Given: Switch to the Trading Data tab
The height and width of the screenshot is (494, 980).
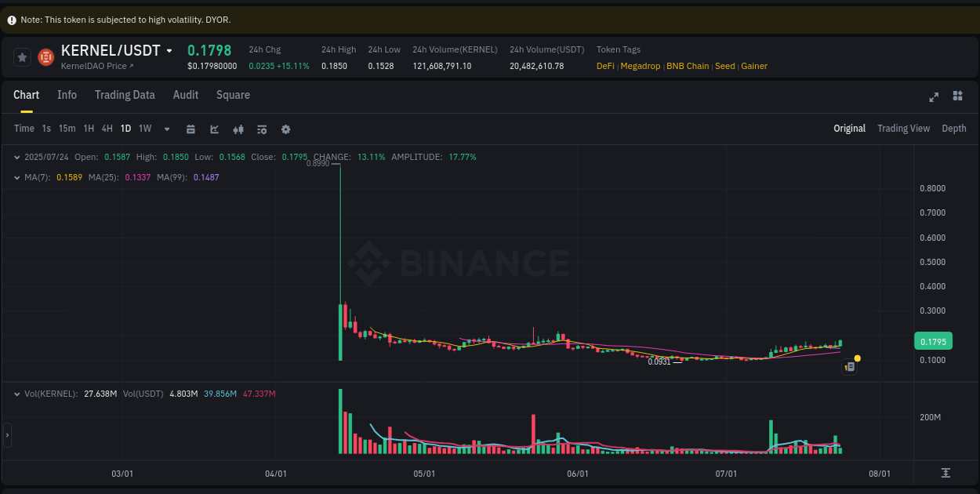Looking at the screenshot, I should [x=125, y=95].
